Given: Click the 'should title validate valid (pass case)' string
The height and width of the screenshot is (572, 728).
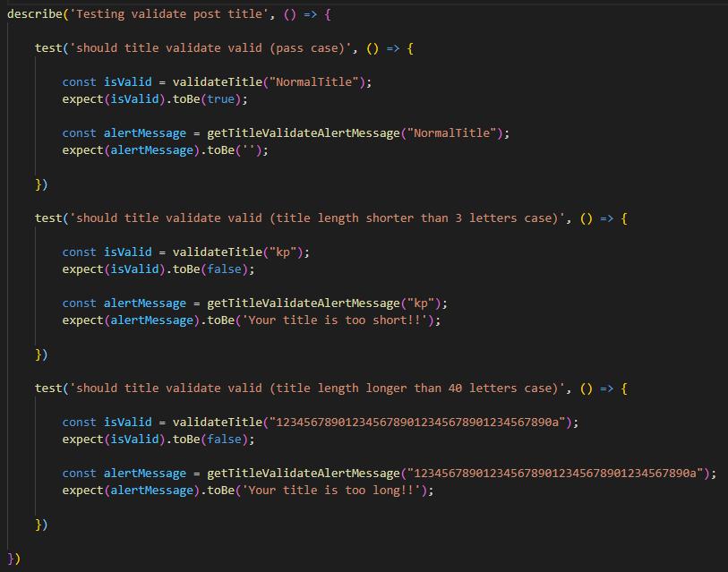Looking at the screenshot, I should click(210, 47).
